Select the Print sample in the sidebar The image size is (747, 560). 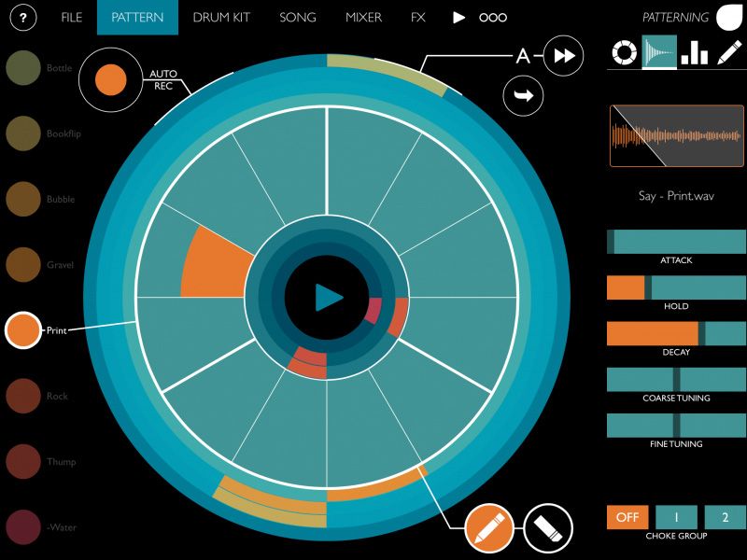(22, 329)
